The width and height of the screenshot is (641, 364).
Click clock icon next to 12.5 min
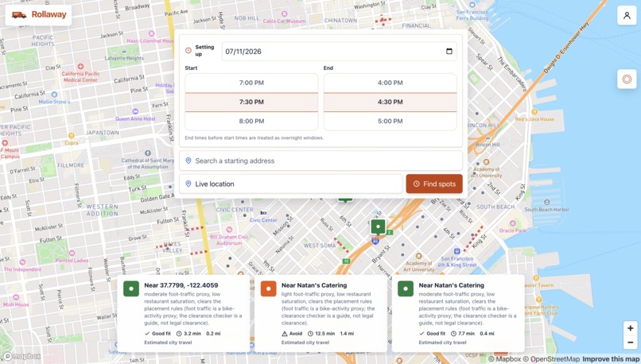click(x=310, y=334)
